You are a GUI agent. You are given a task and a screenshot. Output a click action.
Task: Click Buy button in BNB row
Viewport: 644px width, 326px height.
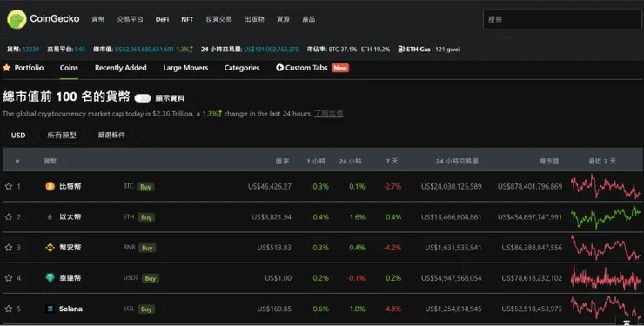[x=147, y=248]
